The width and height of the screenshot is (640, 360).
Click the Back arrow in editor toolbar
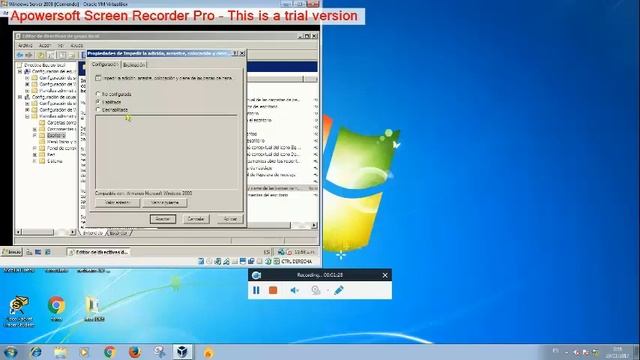coord(20,55)
